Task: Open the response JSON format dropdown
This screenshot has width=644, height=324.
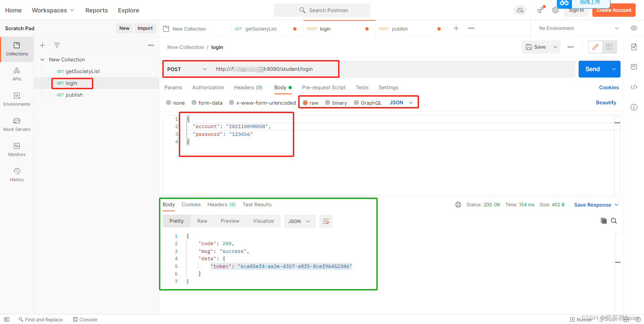Action: (x=300, y=221)
